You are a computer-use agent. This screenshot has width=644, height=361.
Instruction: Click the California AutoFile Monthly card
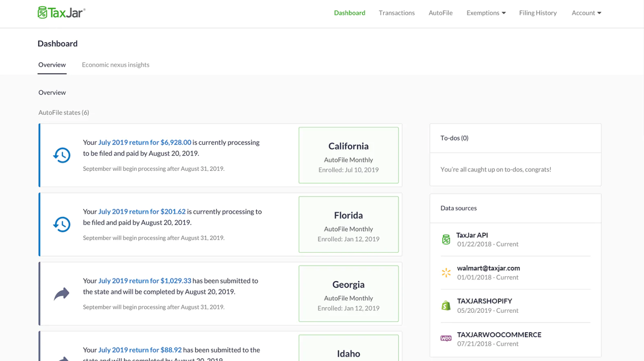click(x=348, y=155)
